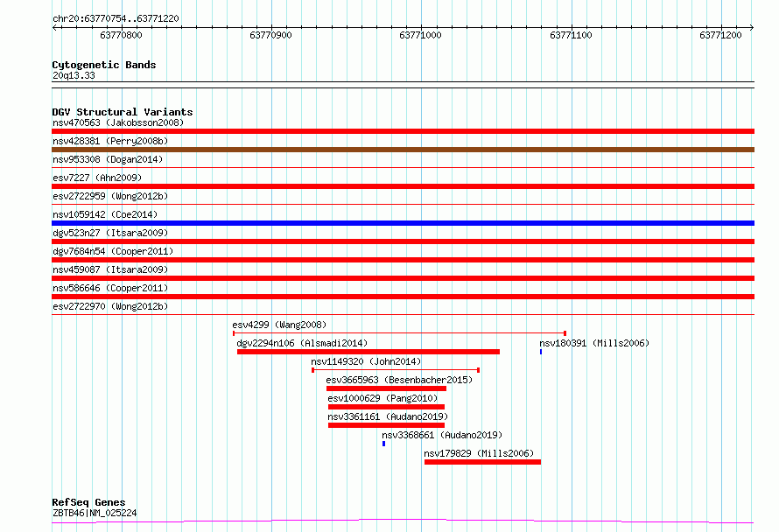
Task: Open the esv1000629 (Pang2010) label
Action: [382, 398]
